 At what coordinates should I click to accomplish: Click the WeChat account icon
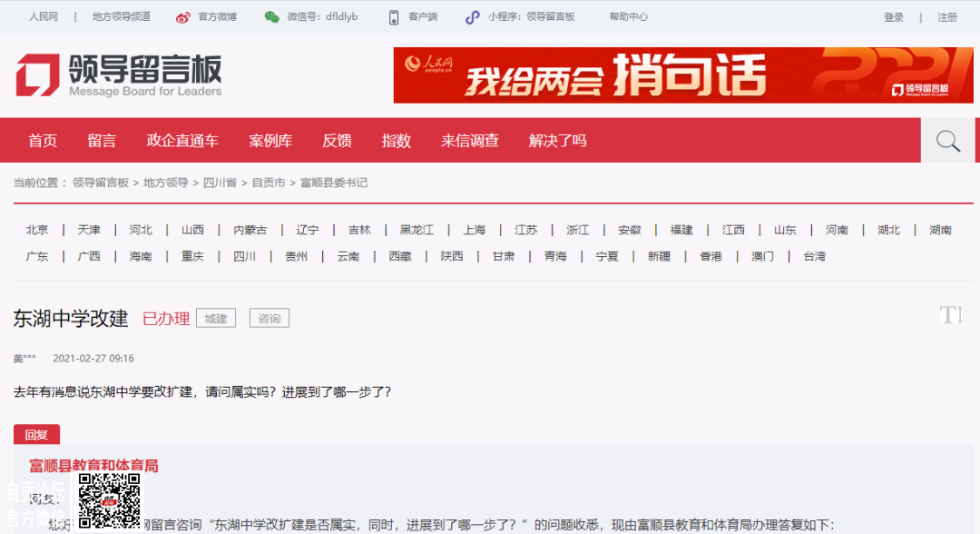(272, 17)
